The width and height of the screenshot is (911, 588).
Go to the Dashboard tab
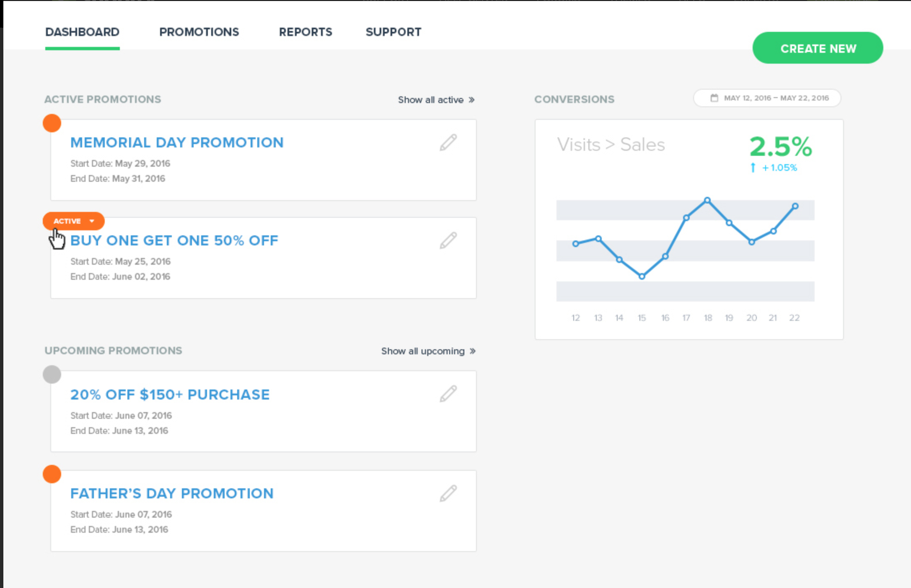pyautogui.click(x=82, y=32)
